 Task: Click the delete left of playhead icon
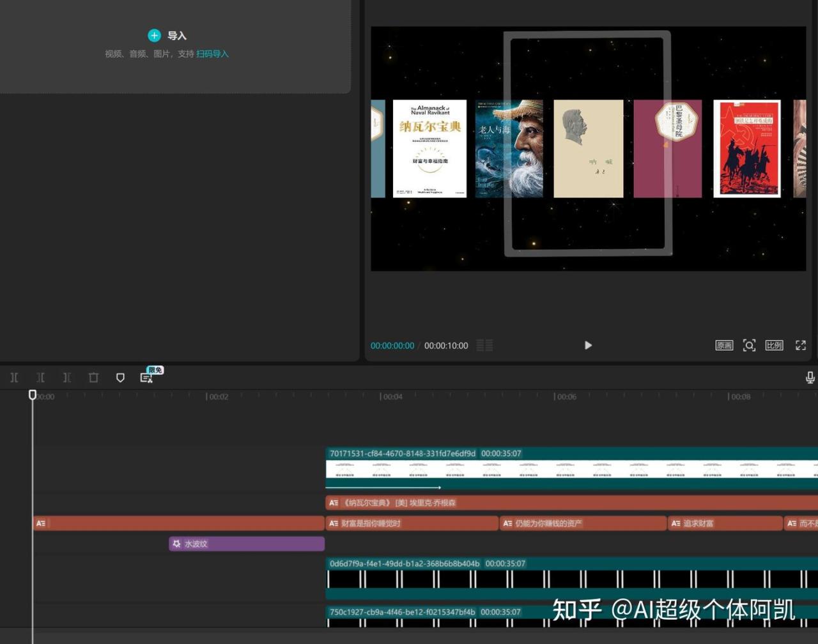[40, 378]
